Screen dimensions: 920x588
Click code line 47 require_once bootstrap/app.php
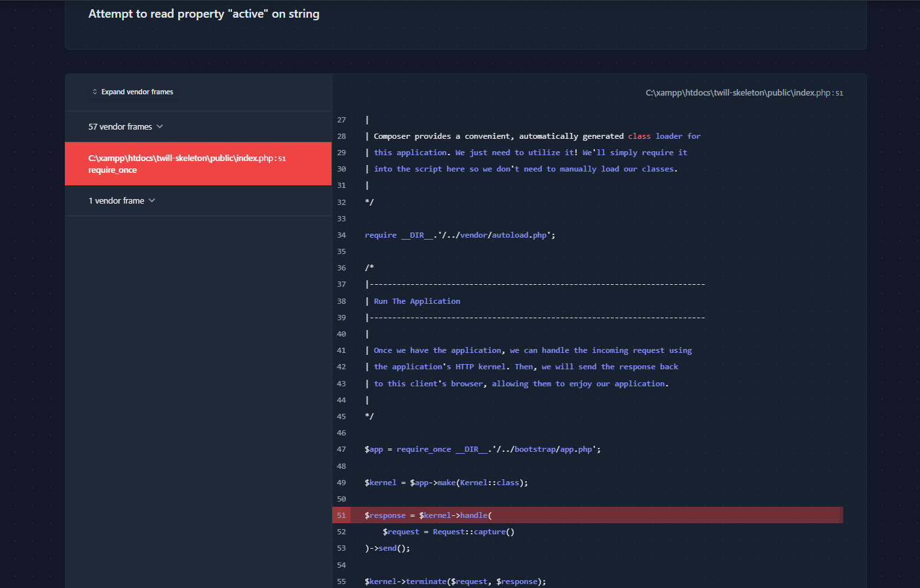tap(483, 449)
